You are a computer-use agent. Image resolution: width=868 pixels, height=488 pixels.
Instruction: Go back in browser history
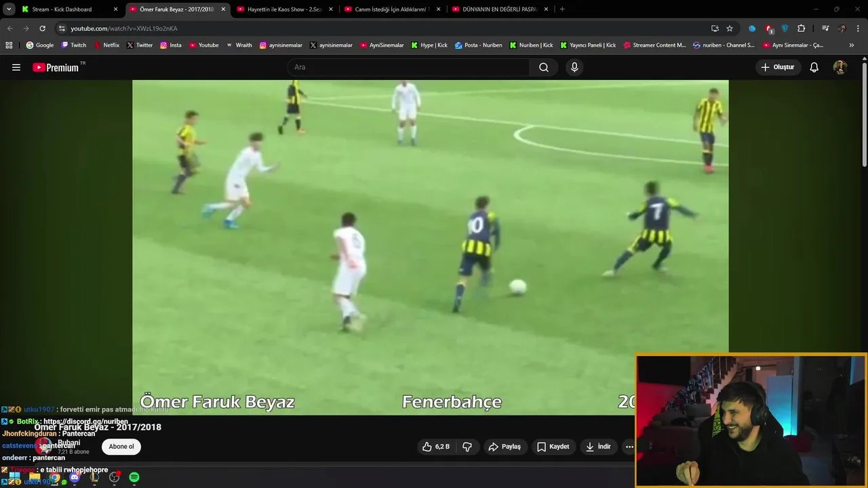coord(9,28)
